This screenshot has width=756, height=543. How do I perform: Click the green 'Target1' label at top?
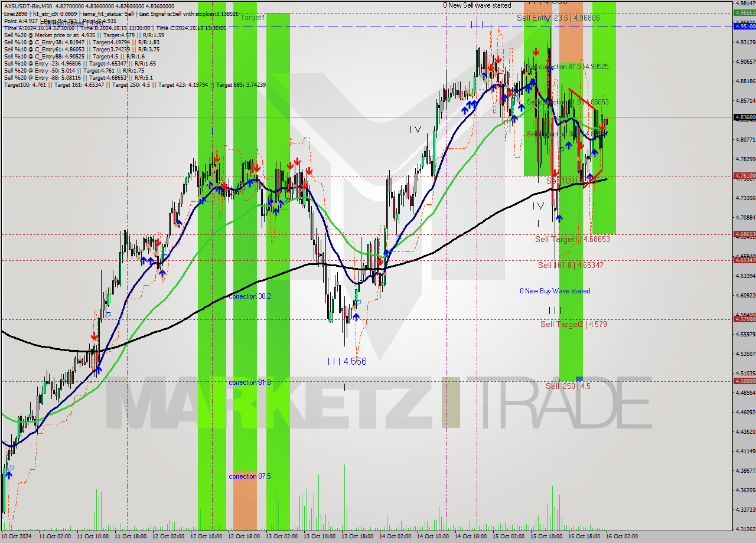(x=253, y=18)
